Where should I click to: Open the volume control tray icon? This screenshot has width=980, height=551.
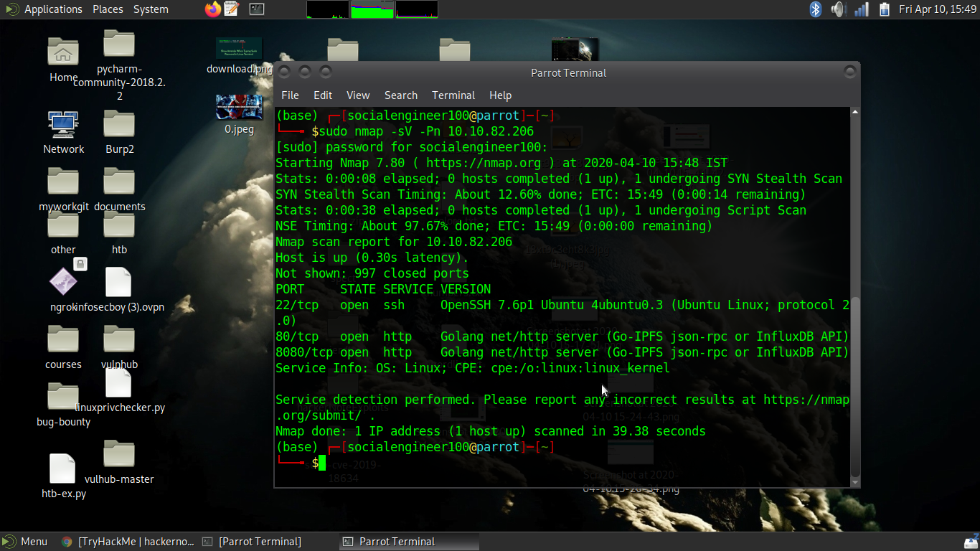[x=838, y=9]
